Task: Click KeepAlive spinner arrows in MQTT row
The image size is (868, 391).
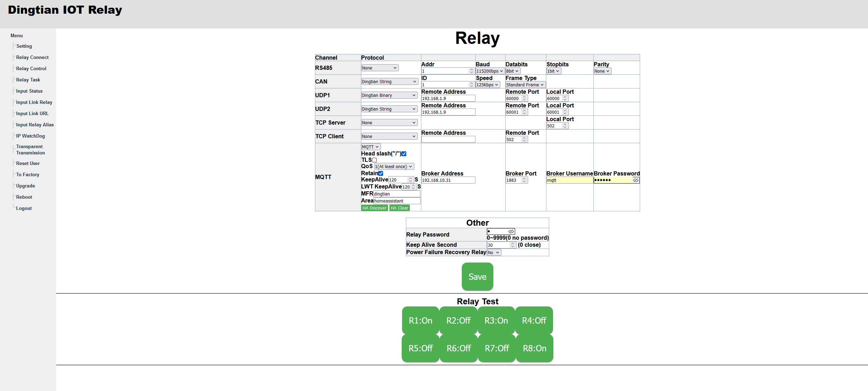Action: pyautogui.click(x=410, y=180)
